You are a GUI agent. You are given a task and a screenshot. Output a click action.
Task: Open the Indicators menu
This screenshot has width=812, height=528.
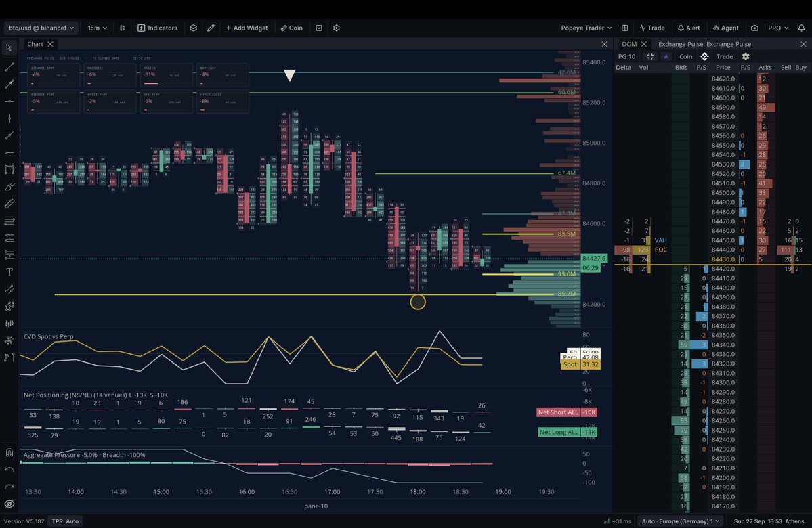coord(157,28)
